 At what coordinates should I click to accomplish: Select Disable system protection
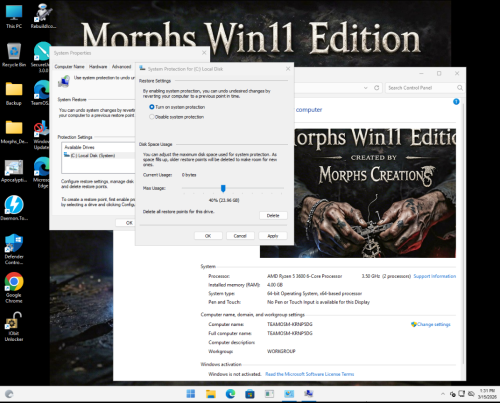tap(177, 117)
